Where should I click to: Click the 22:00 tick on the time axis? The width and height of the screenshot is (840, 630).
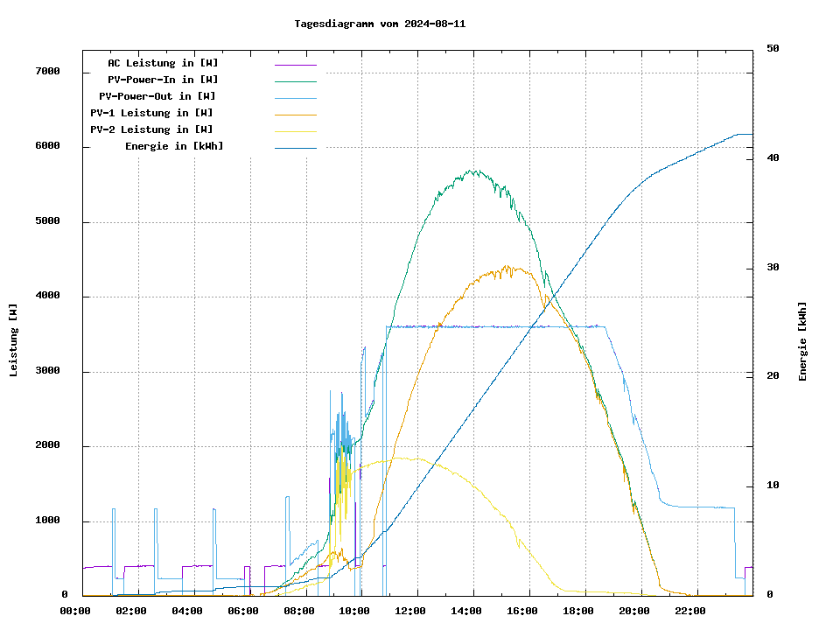coord(690,611)
